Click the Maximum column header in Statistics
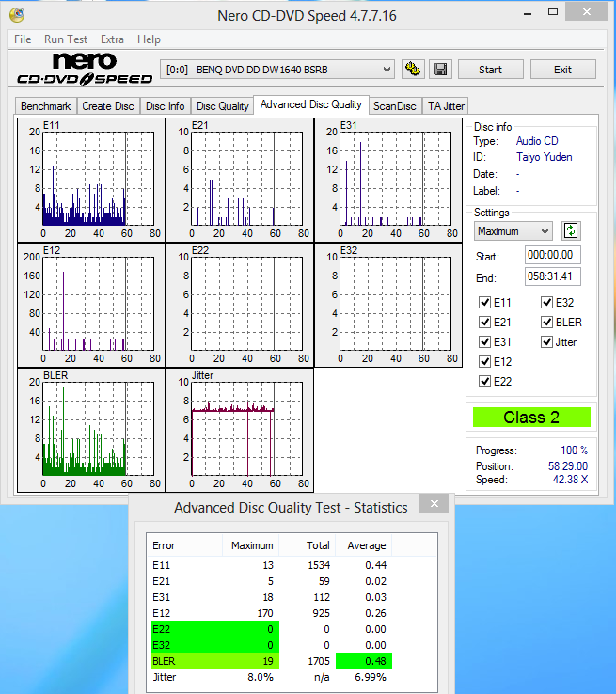 click(251, 545)
